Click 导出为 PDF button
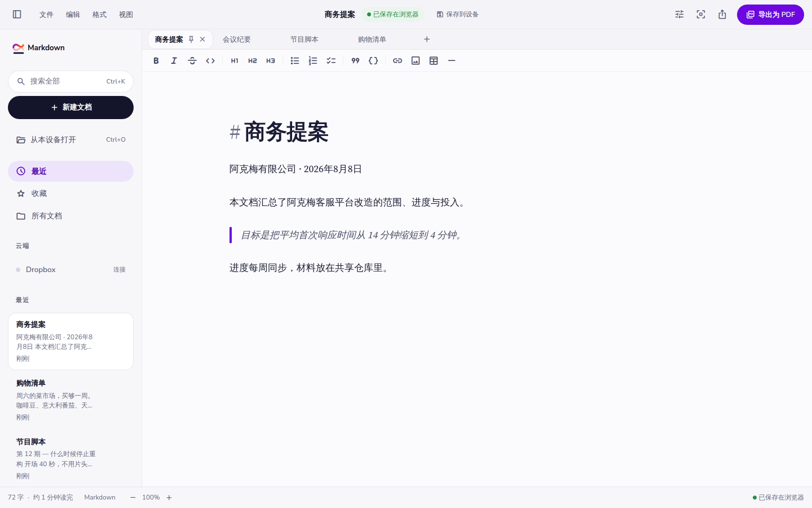 click(x=770, y=15)
